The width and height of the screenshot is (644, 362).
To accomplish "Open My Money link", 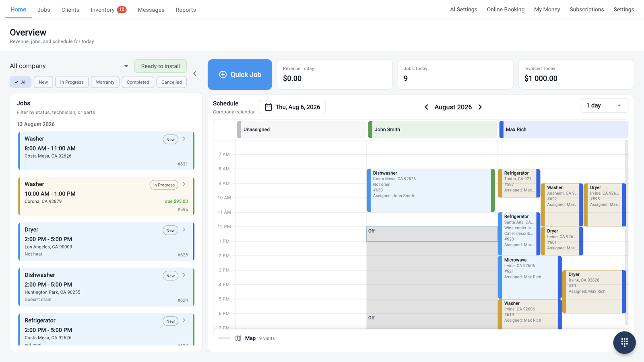I will tap(547, 9).
